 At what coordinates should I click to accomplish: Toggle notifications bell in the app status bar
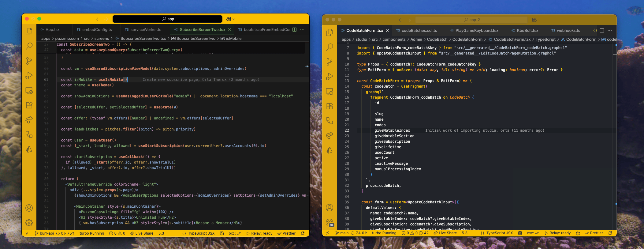[303, 233]
